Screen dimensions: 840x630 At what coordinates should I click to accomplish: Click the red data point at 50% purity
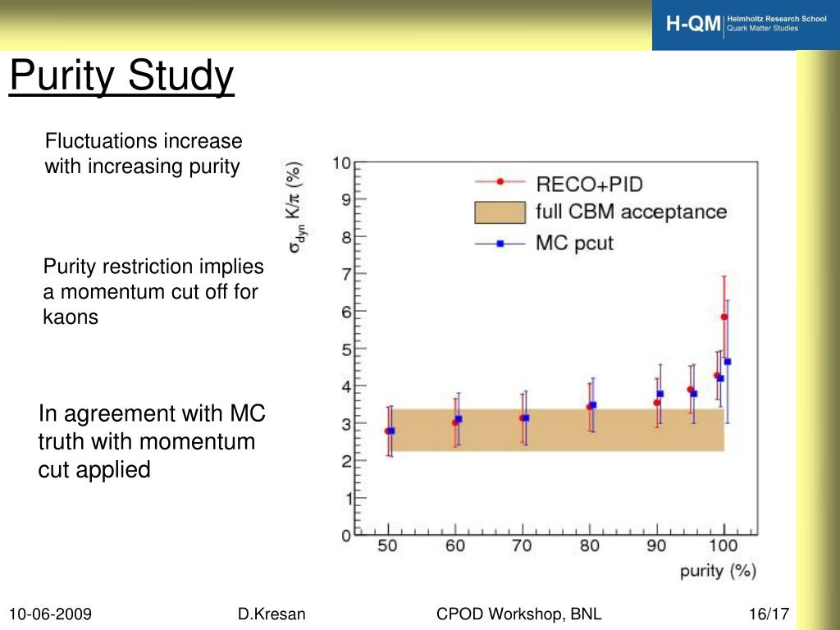(388, 431)
